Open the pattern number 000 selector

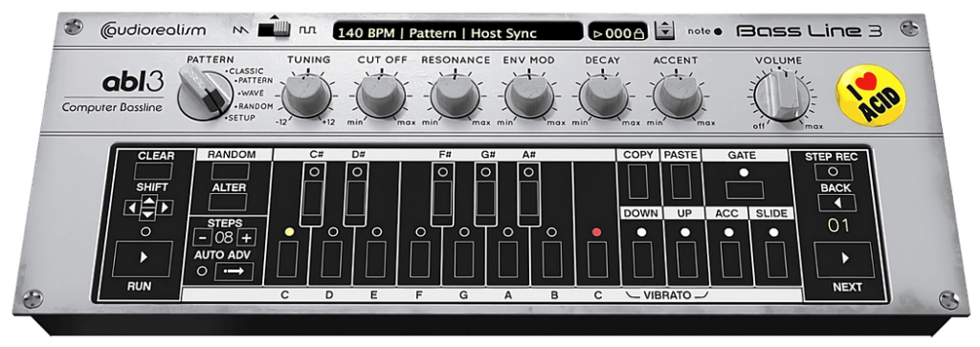(x=618, y=33)
